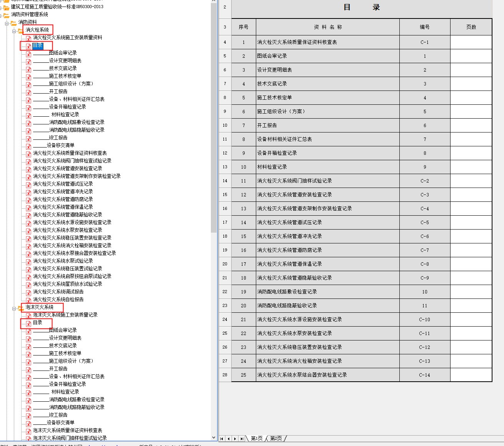Click the C-1 编号 cell

tap(425, 42)
